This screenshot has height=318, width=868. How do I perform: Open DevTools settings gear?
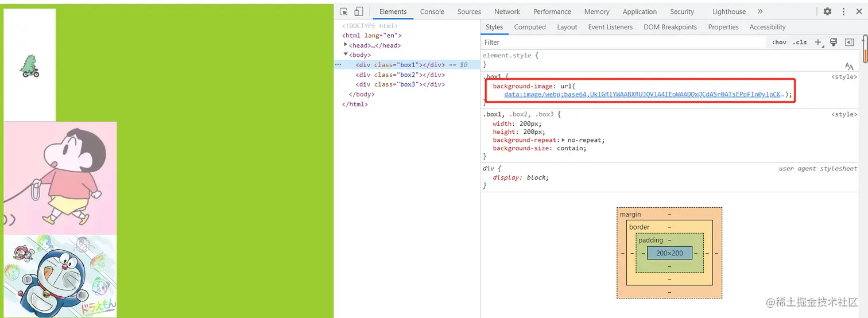pos(827,11)
